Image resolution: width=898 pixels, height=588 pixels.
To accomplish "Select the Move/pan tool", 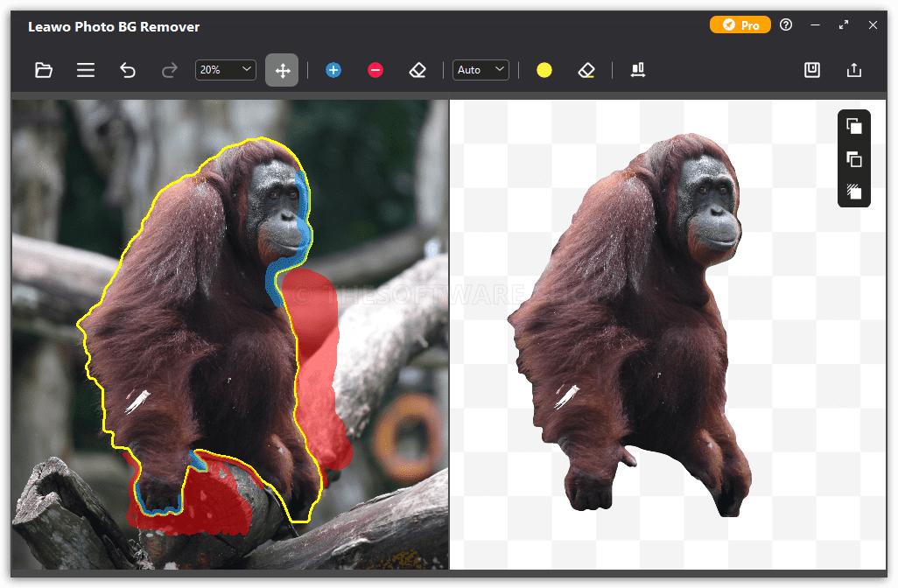I will 282,70.
